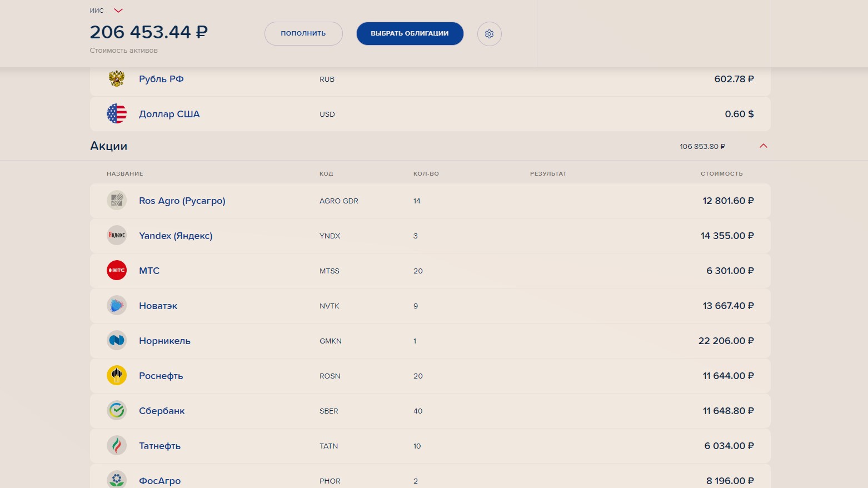Screen dimensions: 868x488
Task: Click the US flag icon
Action: (117, 114)
